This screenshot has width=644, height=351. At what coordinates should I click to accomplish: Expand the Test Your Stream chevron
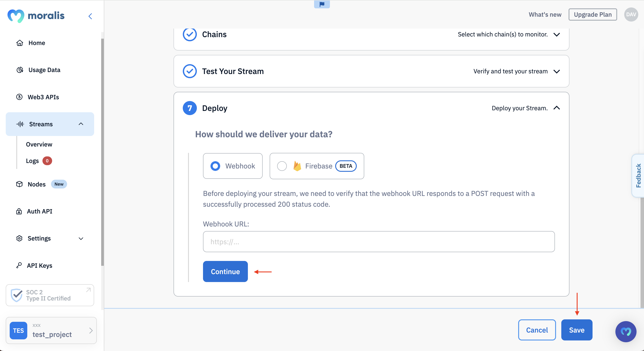click(557, 71)
